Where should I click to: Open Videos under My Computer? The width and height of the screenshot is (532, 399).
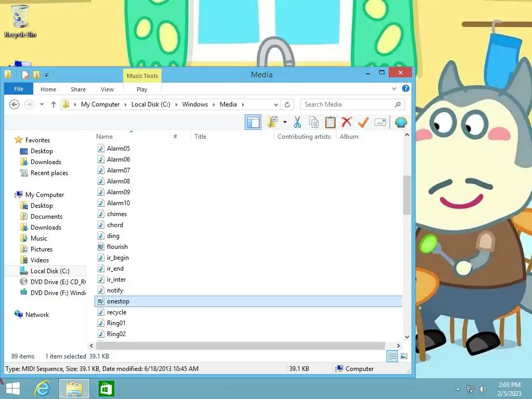click(39, 260)
